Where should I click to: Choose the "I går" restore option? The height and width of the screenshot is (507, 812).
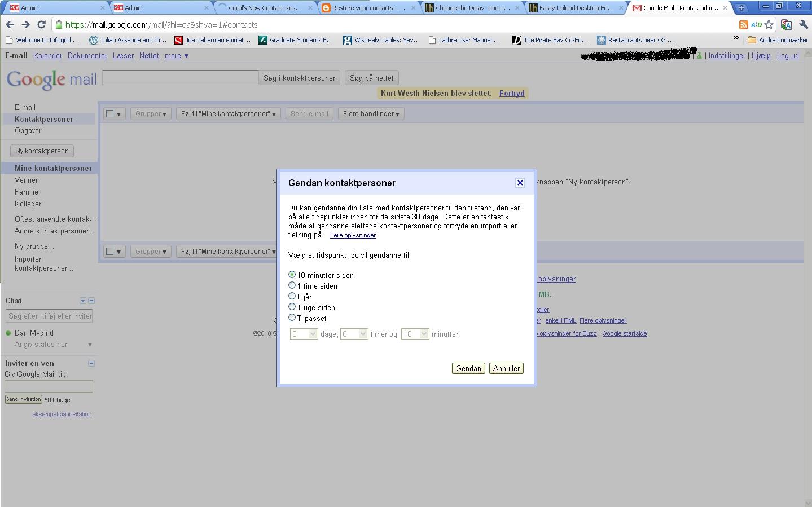click(292, 296)
